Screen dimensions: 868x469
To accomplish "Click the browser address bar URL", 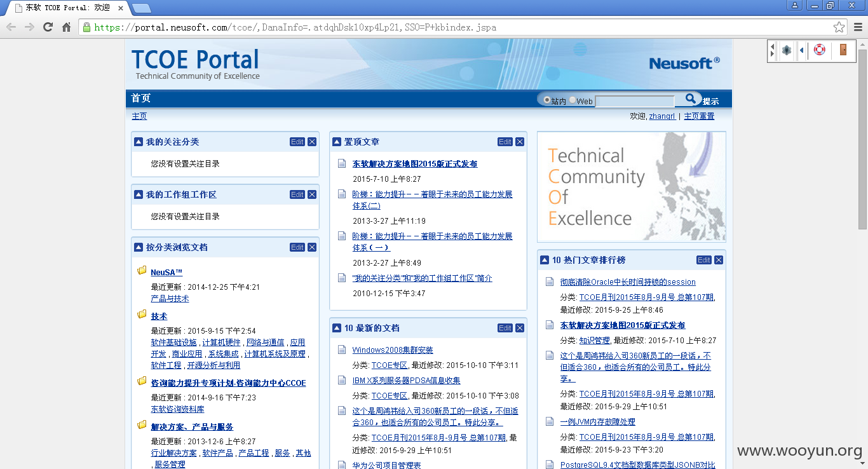I will (x=295, y=27).
